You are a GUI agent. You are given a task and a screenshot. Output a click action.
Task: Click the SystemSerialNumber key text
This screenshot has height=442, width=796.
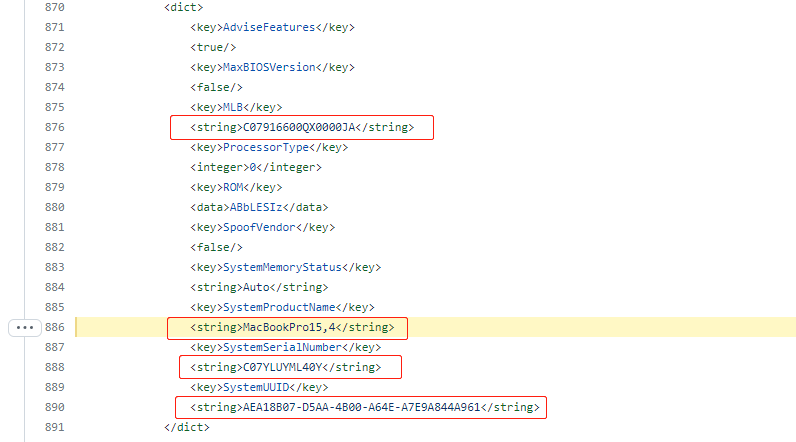282,347
